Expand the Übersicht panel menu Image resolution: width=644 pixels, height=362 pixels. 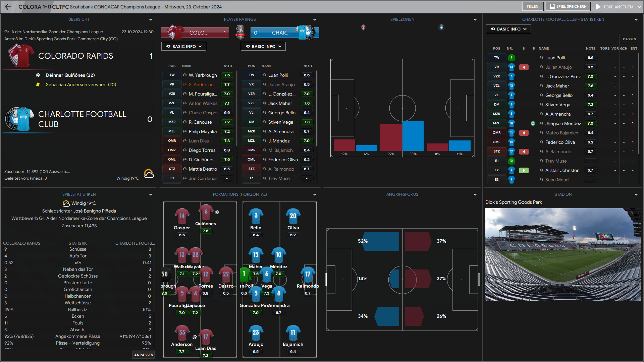[x=151, y=20]
